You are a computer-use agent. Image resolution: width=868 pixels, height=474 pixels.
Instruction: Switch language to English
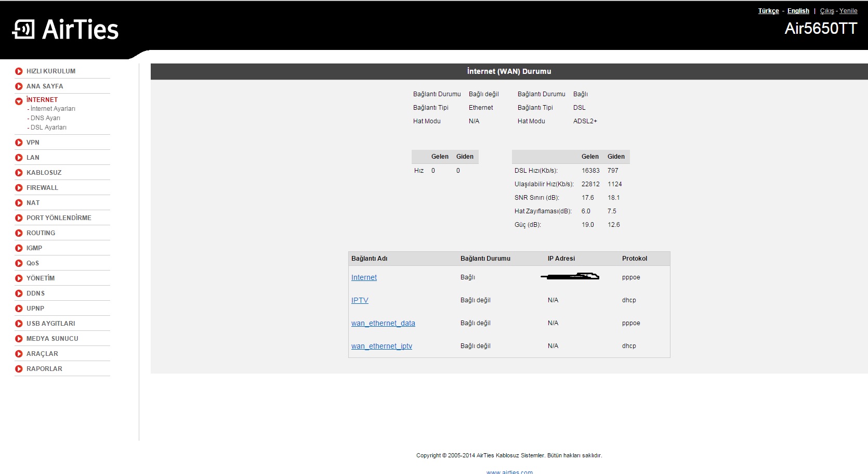tap(798, 11)
